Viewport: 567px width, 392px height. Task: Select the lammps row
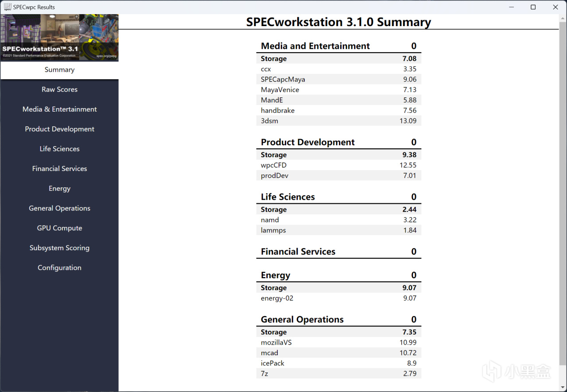[x=338, y=230]
